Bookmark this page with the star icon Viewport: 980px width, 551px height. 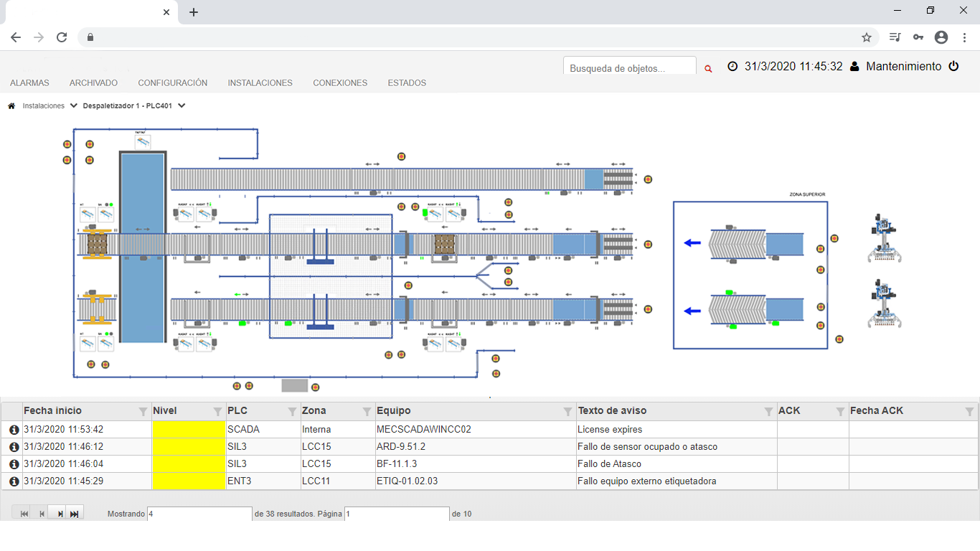tap(866, 37)
